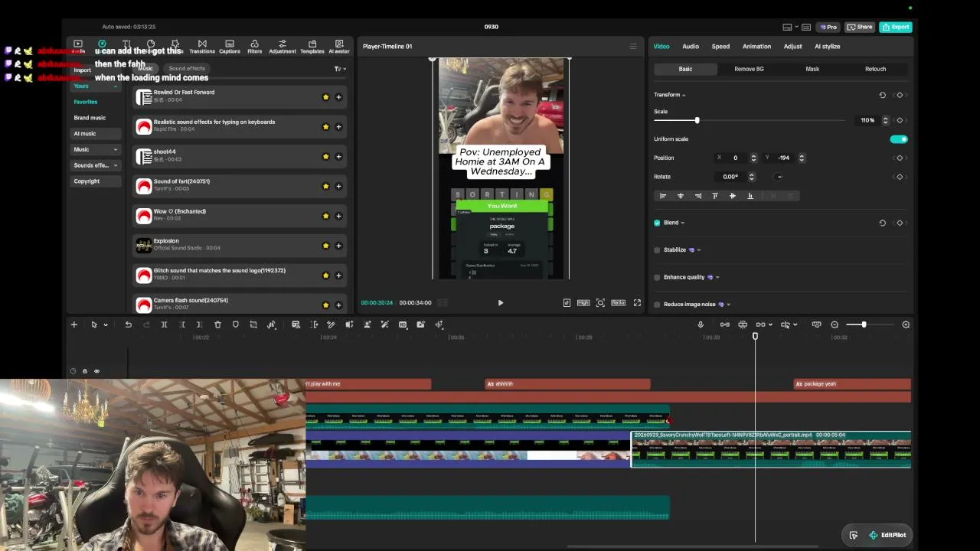Image resolution: width=980 pixels, height=551 pixels.
Task: Play the video preview
Action: (501, 302)
